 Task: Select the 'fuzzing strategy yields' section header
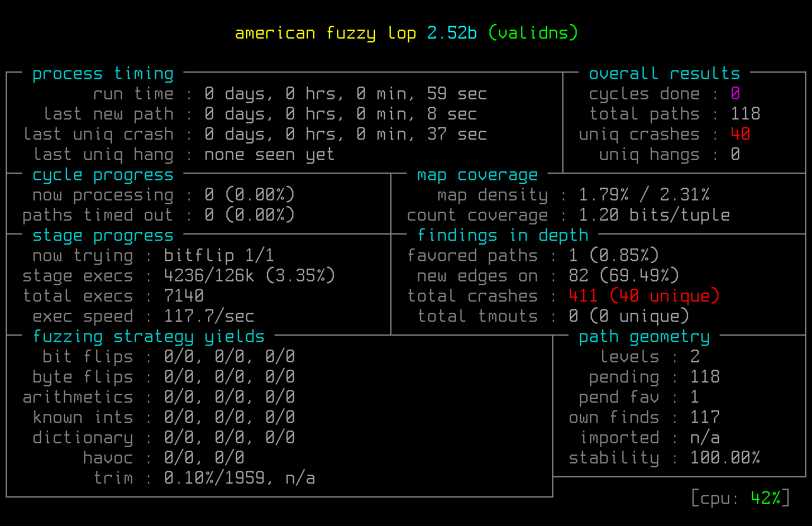pos(149,337)
